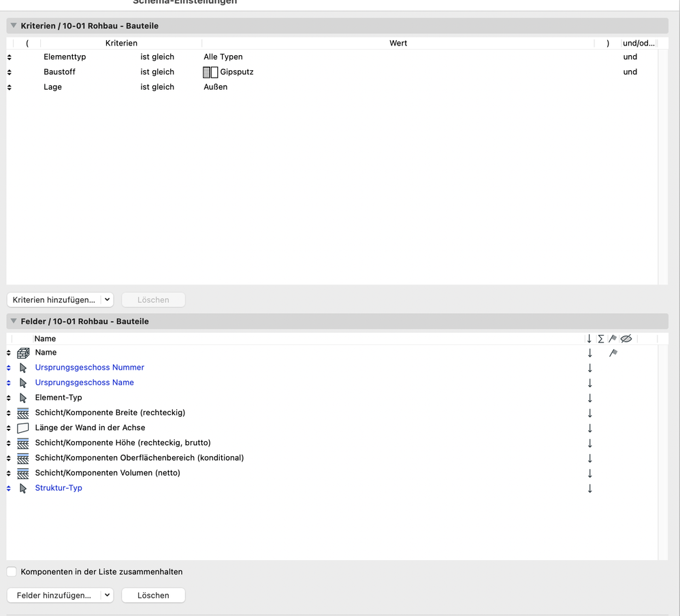The height and width of the screenshot is (616, 680).
Task: Click the sort order column header arrow
Action: tap(589, 339)
